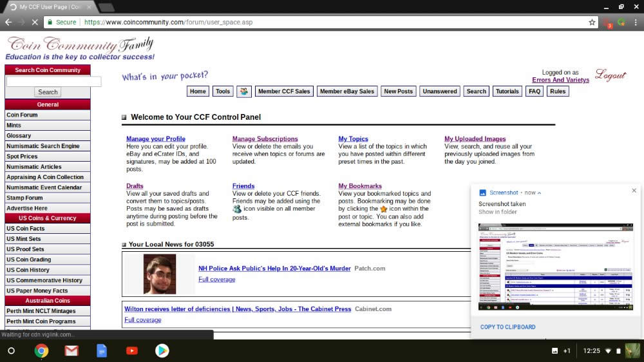Open Manage Subscriptions

click(x=265, y=139)
